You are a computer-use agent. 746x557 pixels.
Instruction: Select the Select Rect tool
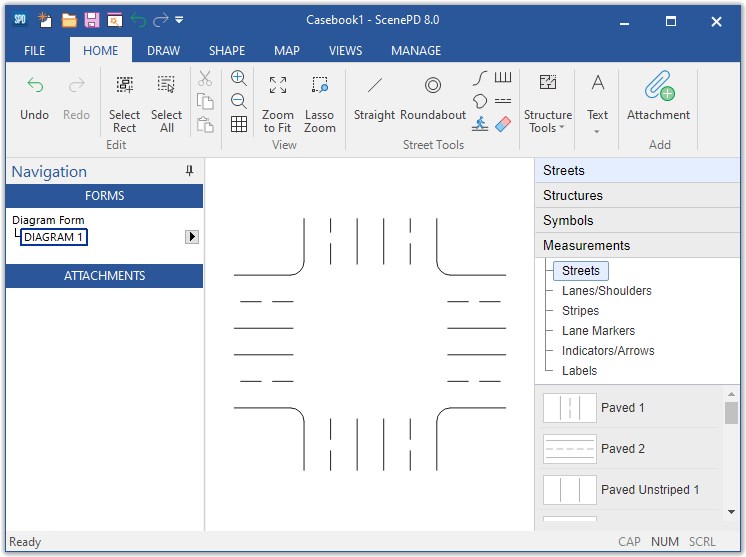124,87
